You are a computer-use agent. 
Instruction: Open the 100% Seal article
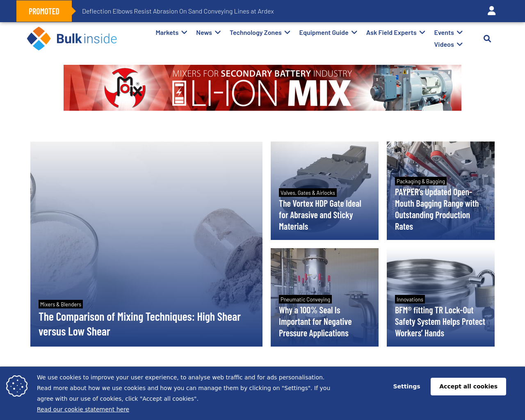pyautogui.click(x=315, y=322)
